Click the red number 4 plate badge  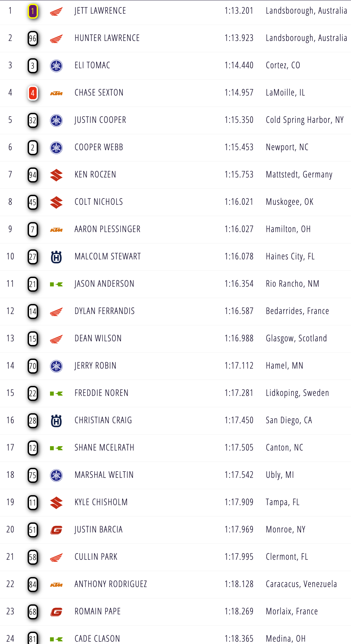[x=33, y=94]
